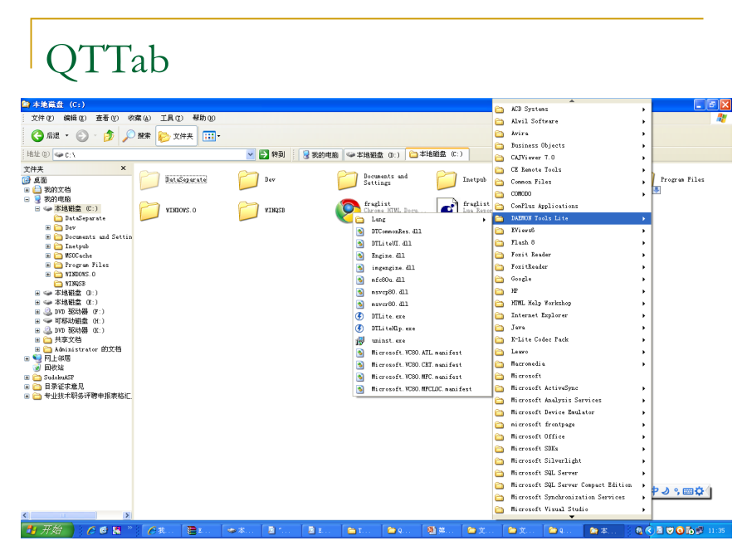Click Engine.dll in the submenu
This screenshot has height=560, width=747.
(422, 256)
